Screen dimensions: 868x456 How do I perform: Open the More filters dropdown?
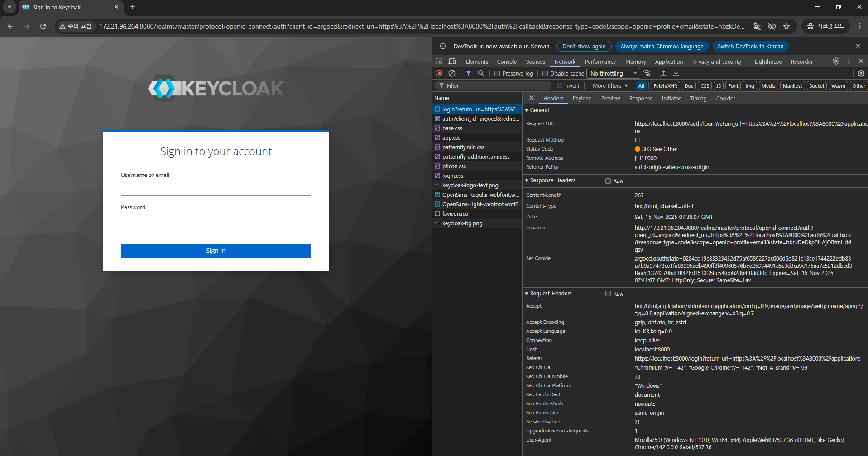[x=610, y=86]
